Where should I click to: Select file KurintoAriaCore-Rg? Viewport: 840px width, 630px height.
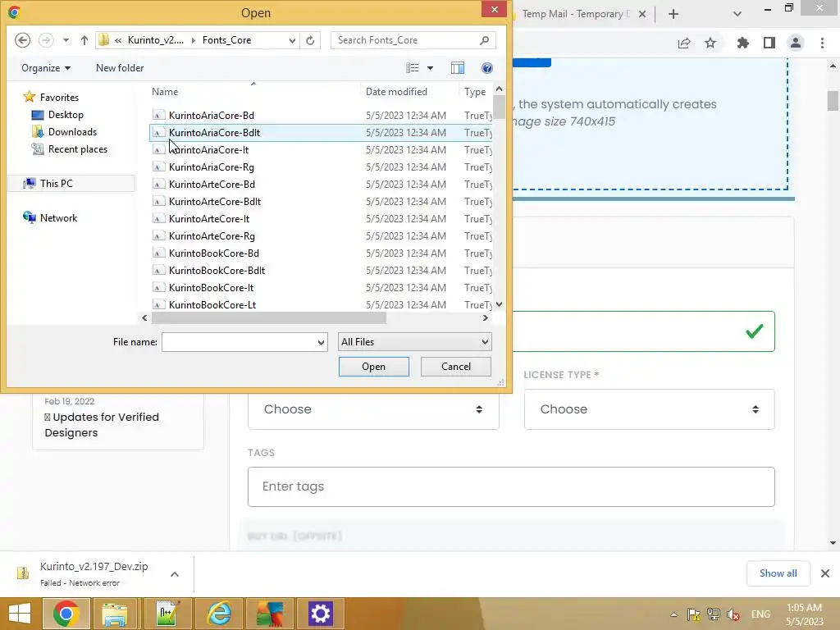pyautogui.click(x=321, y=167)
